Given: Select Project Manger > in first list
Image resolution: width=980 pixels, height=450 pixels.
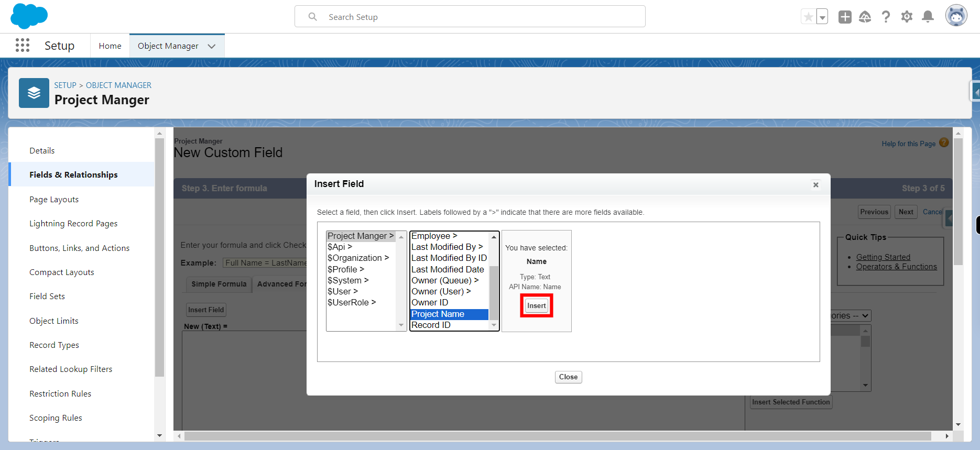Looking at the screenshot, I should (362, 236).
